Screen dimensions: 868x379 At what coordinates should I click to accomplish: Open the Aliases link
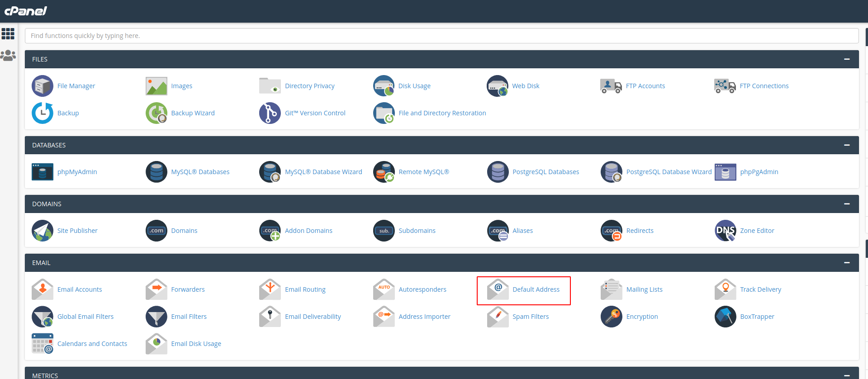click(x=522, y=231)
